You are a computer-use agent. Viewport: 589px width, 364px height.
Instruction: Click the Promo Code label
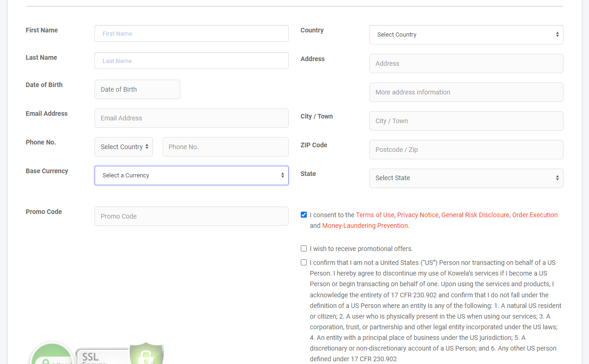44,212
